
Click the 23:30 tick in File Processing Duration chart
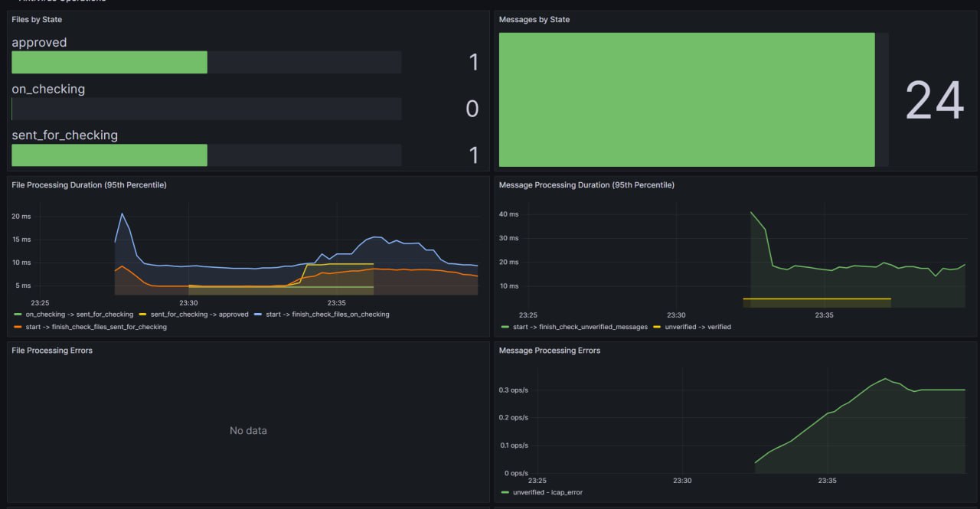pyautogui.click(x=188, y=302)
